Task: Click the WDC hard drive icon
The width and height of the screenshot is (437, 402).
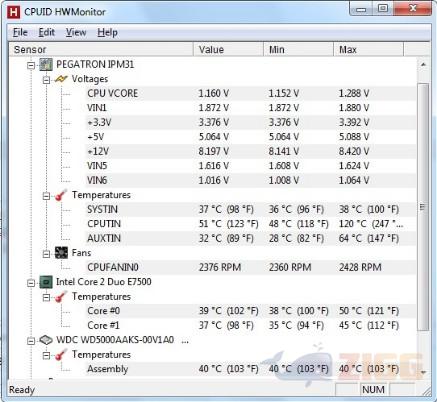Action: (x=46, y=340)
